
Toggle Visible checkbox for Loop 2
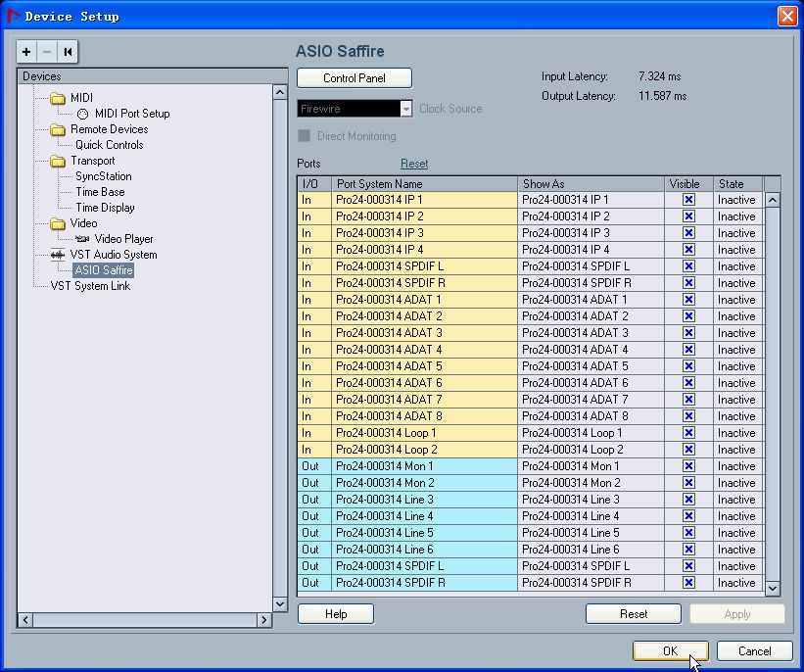(x=688, y=450)
